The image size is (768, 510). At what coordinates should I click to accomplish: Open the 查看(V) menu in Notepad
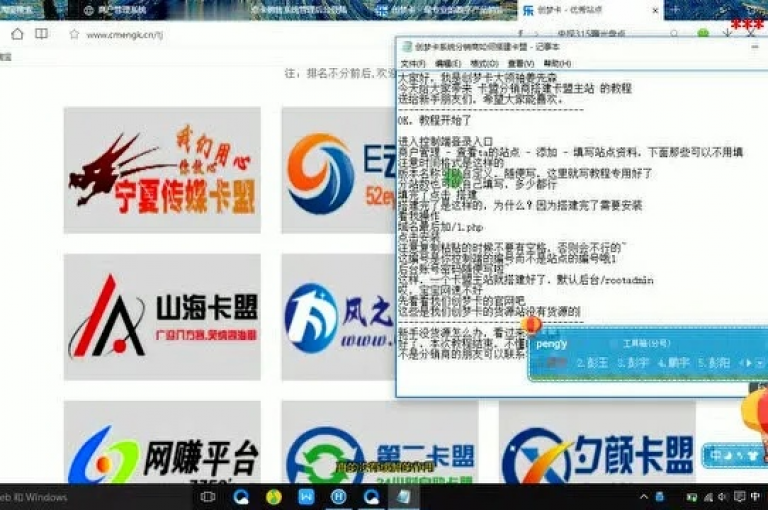[x=521, y=64]
